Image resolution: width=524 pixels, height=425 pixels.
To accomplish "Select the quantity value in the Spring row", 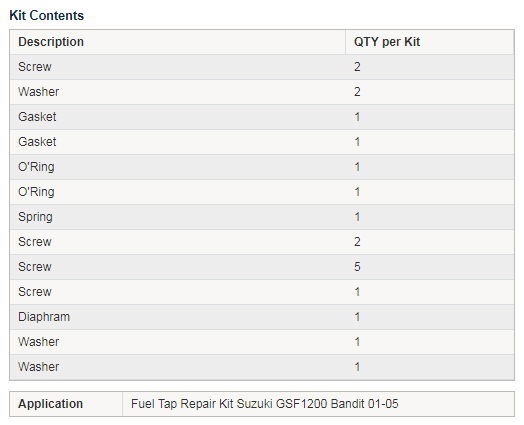I will (x=357, y=217).
